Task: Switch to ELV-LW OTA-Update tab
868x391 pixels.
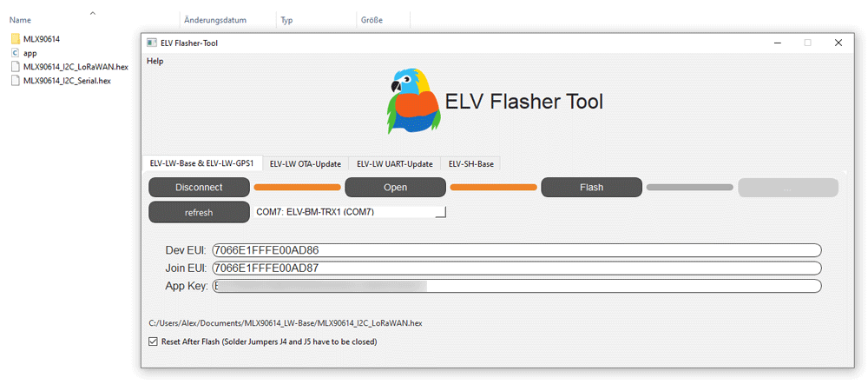Action: [x=306, y=164]
